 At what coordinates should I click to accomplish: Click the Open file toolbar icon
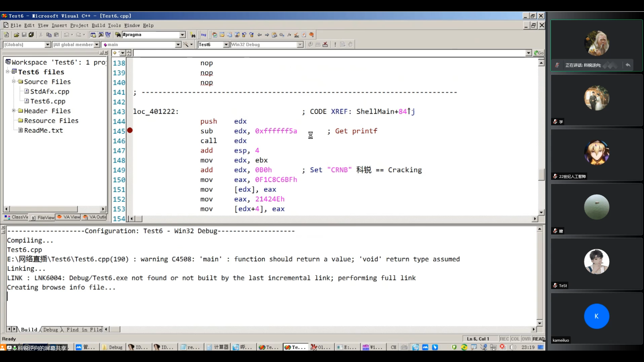coord(16,35)
